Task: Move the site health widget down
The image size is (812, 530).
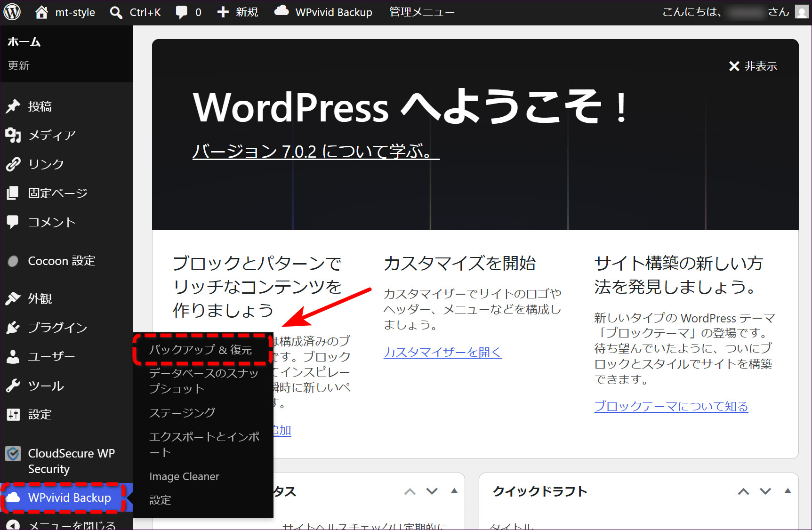Action: click(432, 491)
